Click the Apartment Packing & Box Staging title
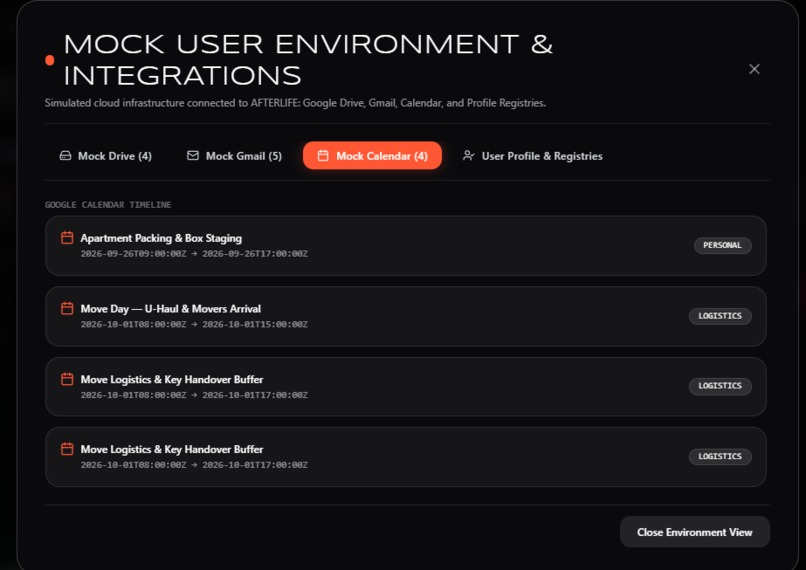This screenshot has width=806, height=570. [x=161, y=238]
